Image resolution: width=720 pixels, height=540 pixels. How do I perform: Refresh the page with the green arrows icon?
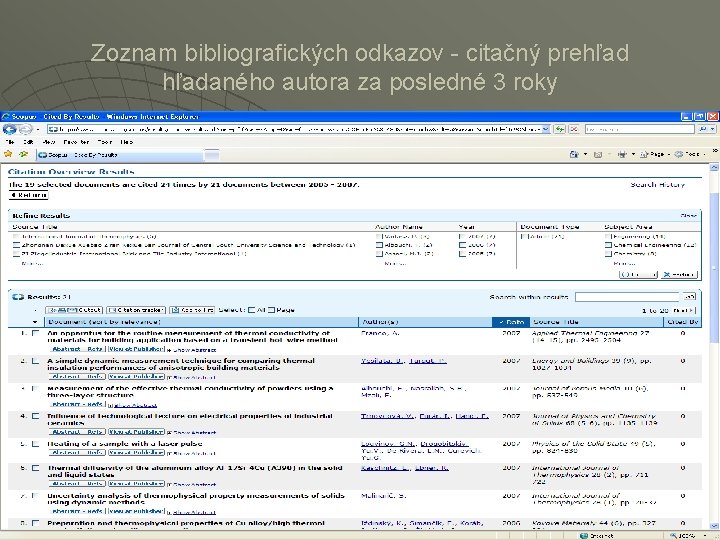(x=560, y=129)
